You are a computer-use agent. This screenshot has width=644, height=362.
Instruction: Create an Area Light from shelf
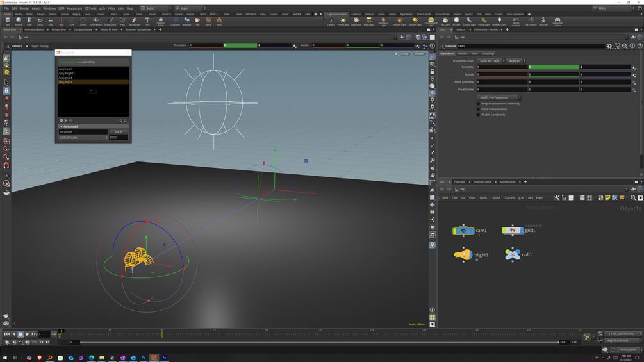[368, 21]
